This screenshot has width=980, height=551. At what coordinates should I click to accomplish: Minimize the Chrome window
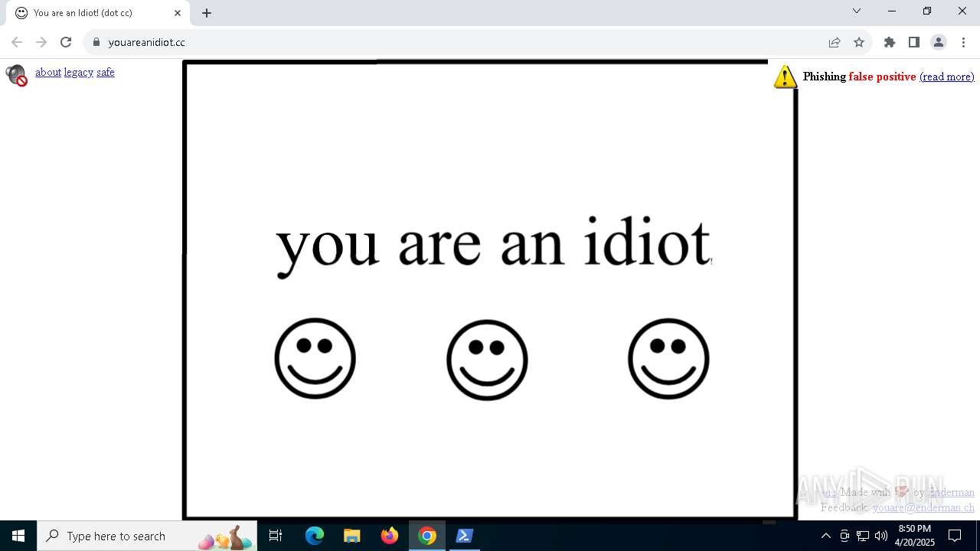pos(892,11)
